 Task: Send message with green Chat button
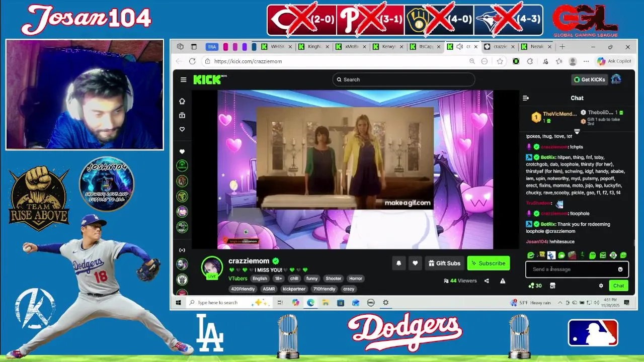[619, 286]
